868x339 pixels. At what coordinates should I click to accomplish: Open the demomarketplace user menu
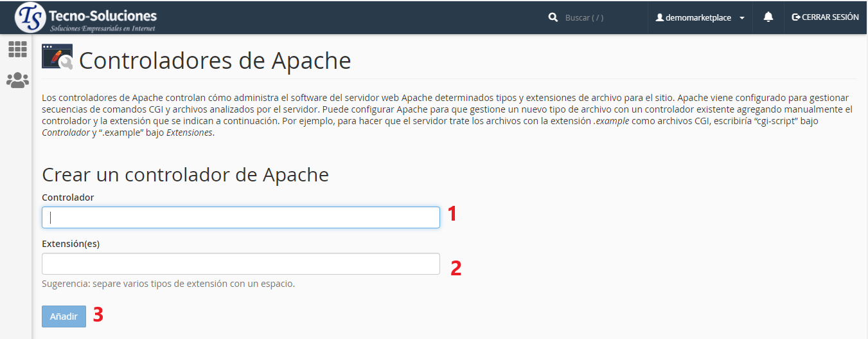698,17
